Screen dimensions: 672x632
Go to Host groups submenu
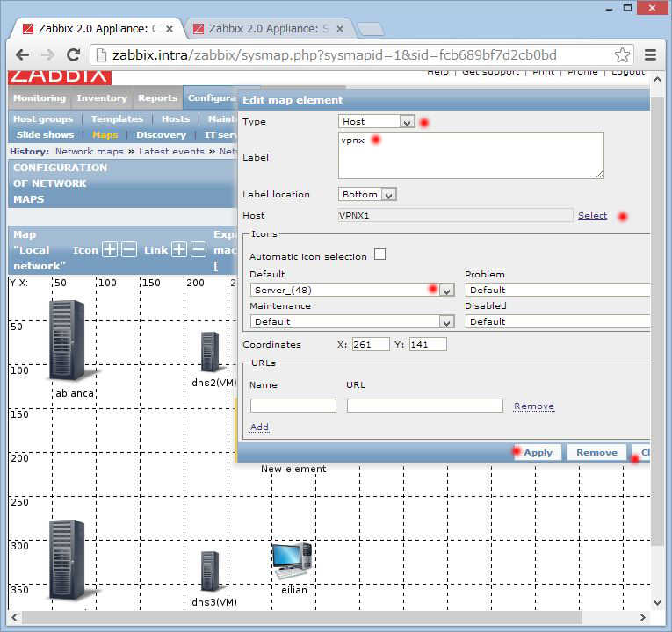pyautogui.click(x=43, y=119)
